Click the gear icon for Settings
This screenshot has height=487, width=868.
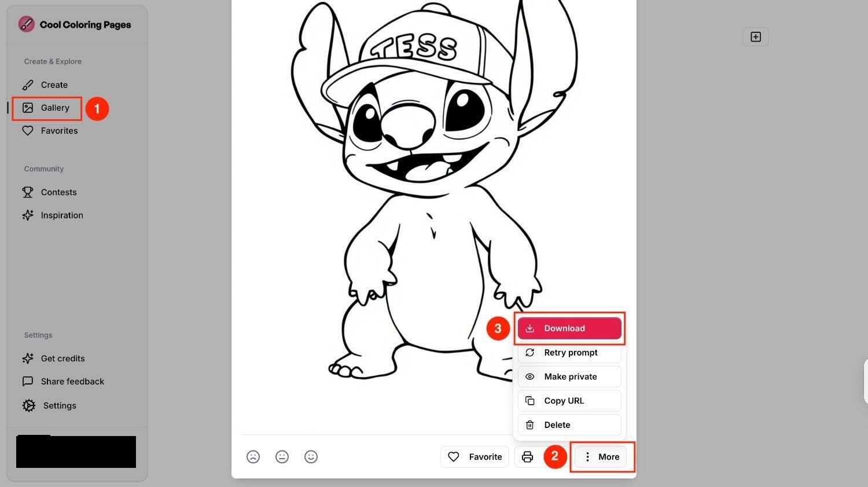point(29,405)
